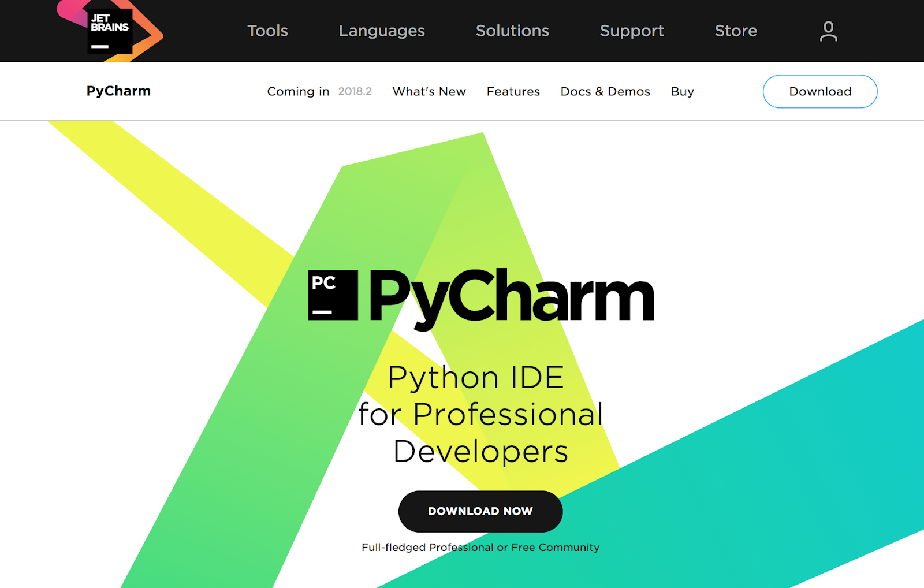Click the JetBrains logo

coord(110,31)
